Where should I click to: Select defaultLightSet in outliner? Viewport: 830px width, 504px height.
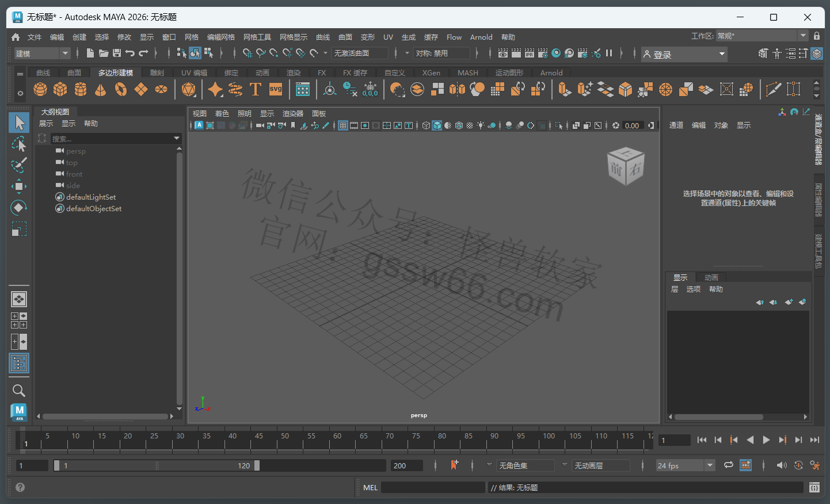[91, 197]
